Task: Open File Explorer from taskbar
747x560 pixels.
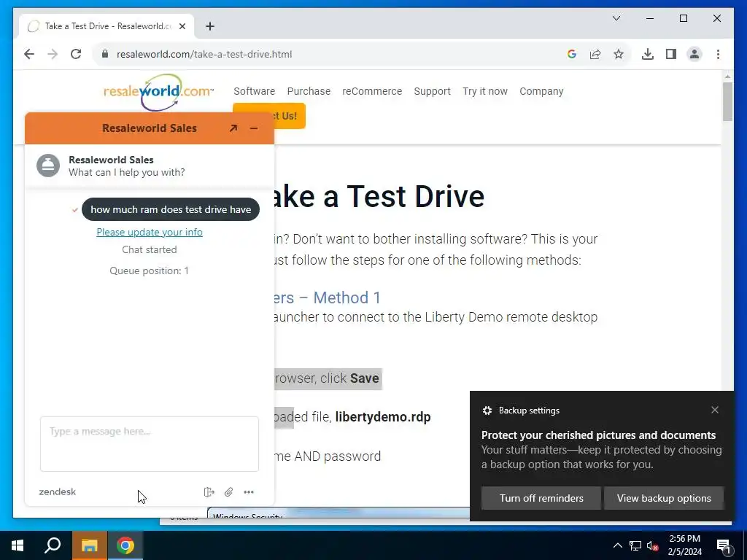Action: point(89,545)
